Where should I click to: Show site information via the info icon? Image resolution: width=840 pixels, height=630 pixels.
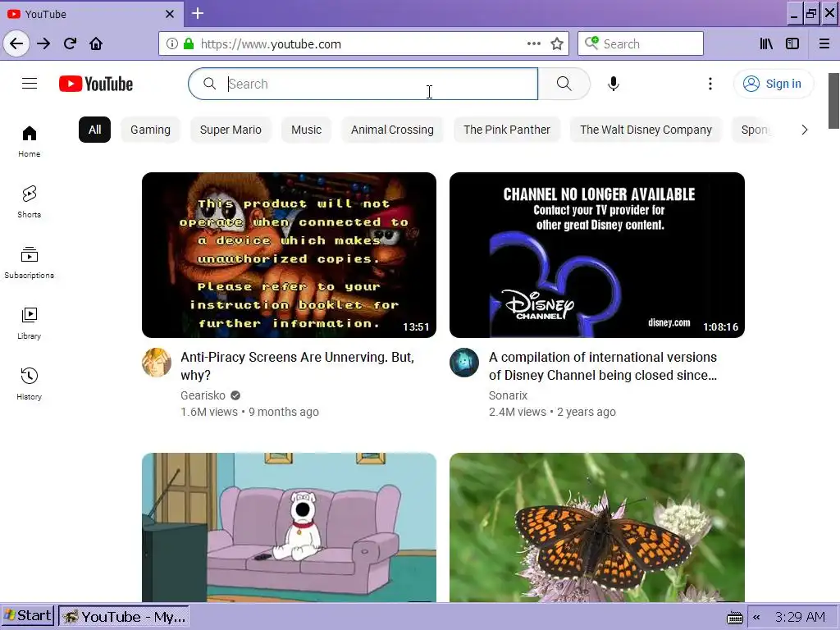171,43
